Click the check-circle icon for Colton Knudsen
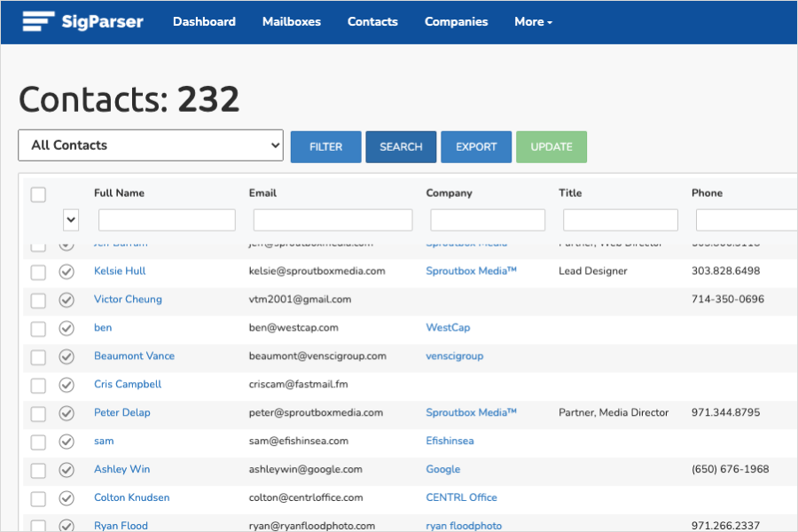 pos(66,498)
